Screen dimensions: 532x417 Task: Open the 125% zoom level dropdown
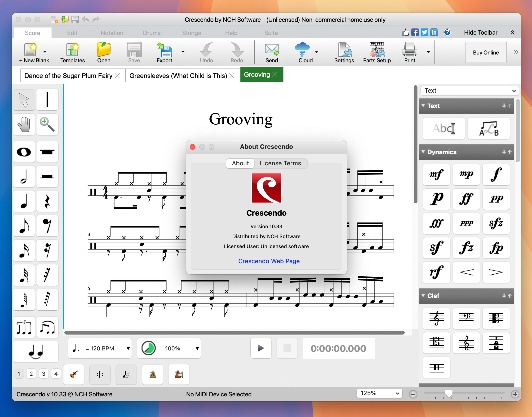pos(379,393)
